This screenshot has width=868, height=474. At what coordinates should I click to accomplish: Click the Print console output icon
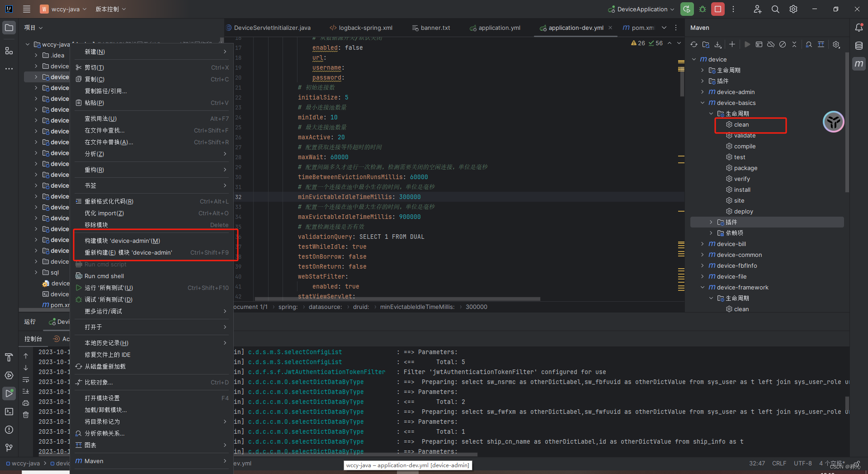pos(26,403)
